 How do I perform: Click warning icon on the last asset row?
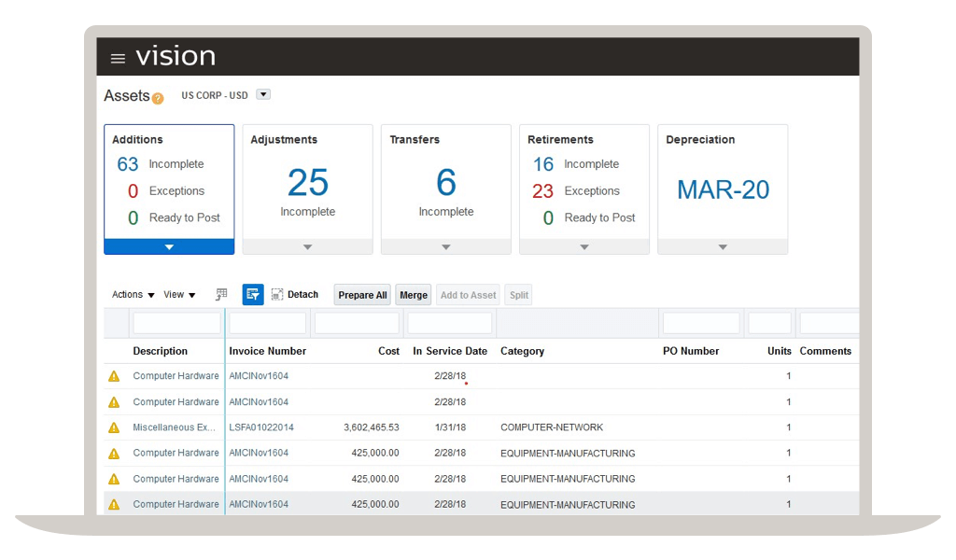tap(114, 504)
